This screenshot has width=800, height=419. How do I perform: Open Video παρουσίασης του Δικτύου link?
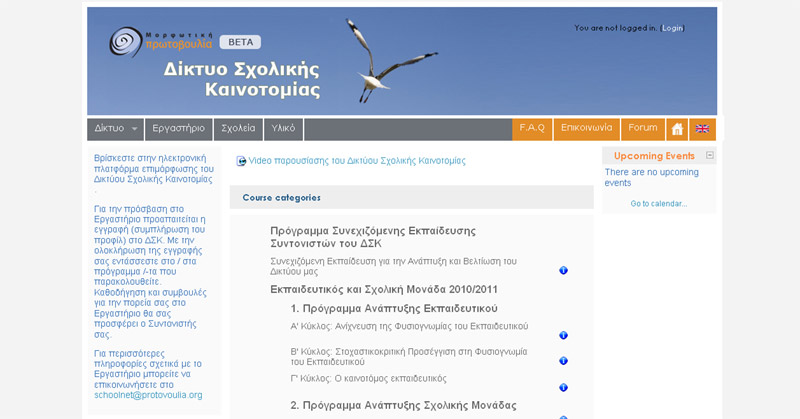(357, 161)
